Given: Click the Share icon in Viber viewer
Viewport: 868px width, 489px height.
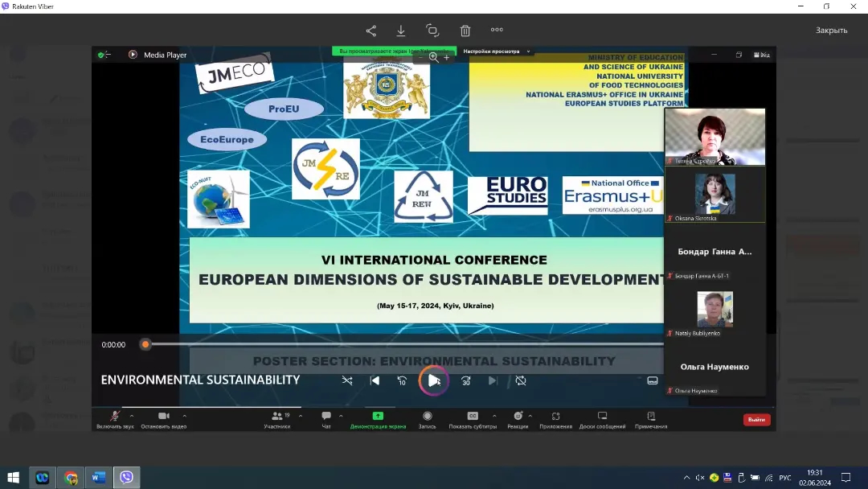Looking at the screenshot, I should click(371, 31).
